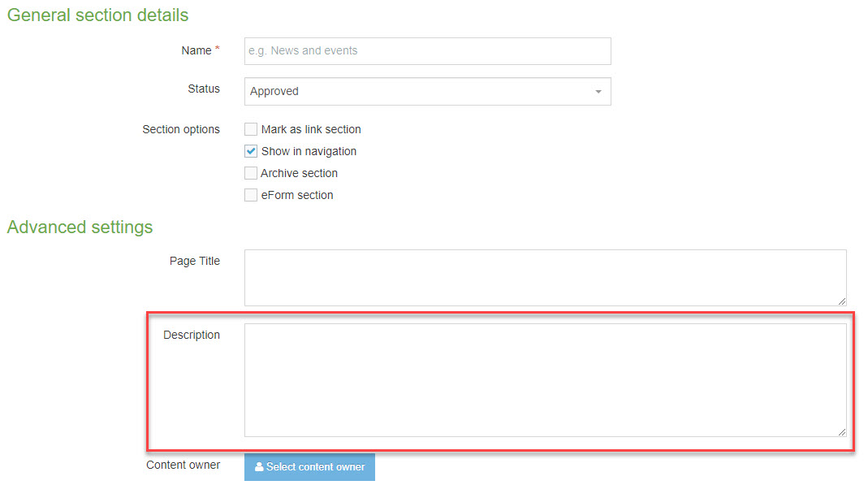
Task: Open the Status dropdown
Action: pos(427,91)
